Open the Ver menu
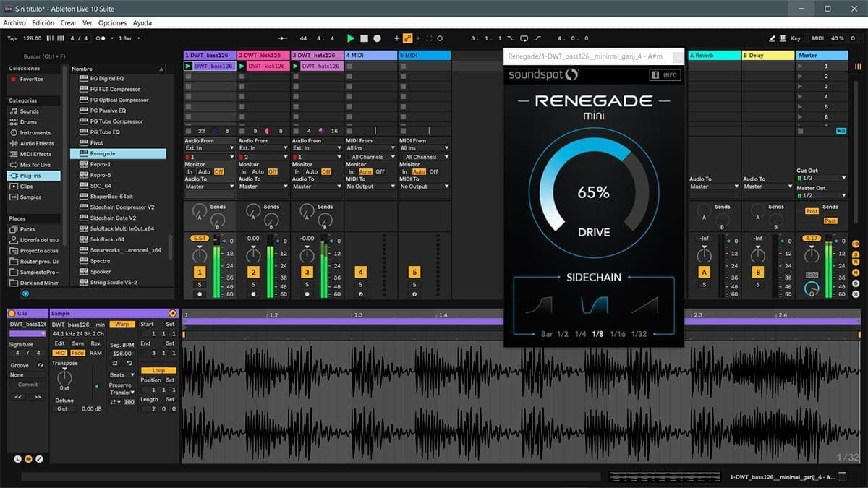The image size is (868, 488). [x=88, y=23]
